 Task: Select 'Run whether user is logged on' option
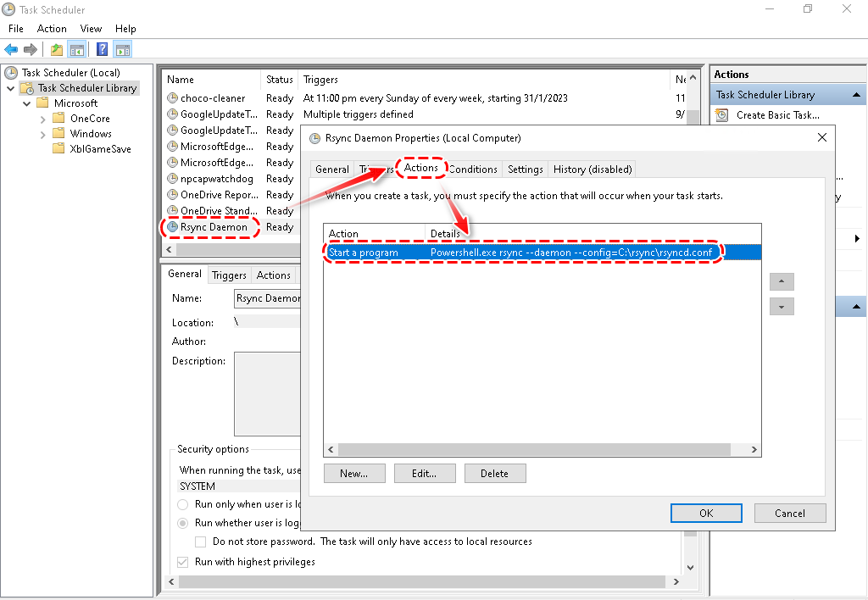click(x=183, y=523)
